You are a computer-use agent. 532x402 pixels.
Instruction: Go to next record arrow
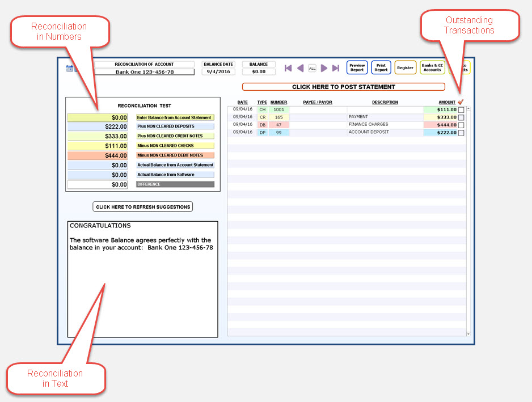(x=324, y=68)
